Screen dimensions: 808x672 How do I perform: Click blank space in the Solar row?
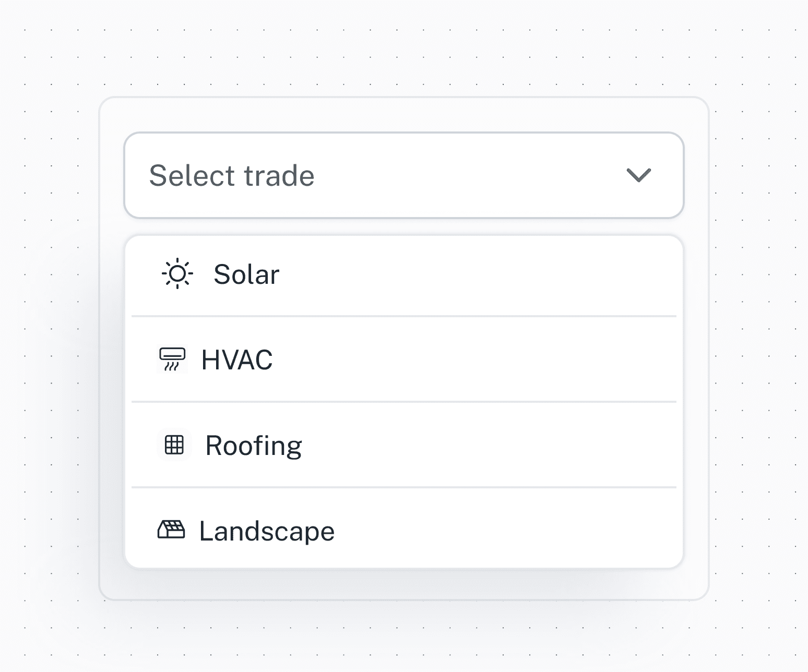[496, 274]
